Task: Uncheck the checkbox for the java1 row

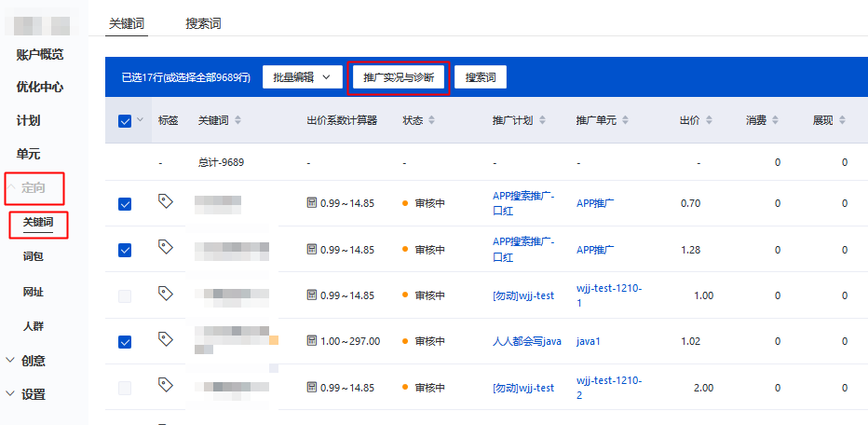Action: tap(125, 342)
